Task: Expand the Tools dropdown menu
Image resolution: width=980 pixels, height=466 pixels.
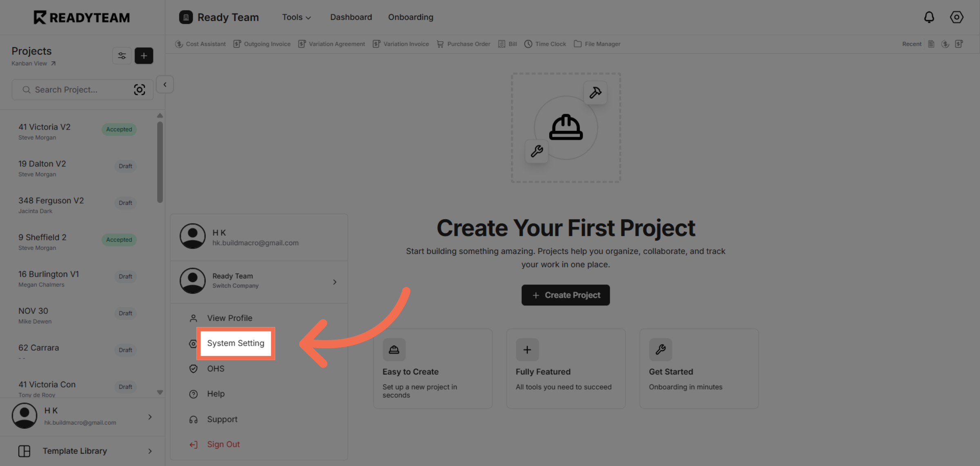Action: (x=296, y=17)
